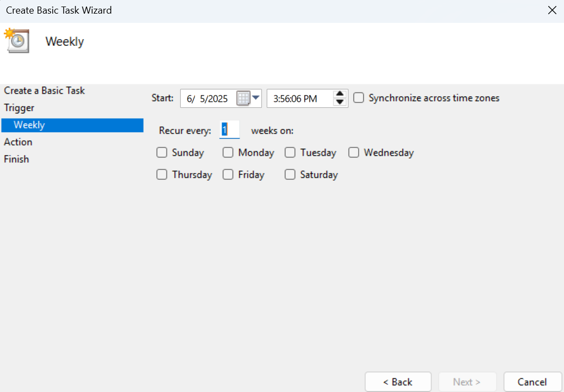Viewport: 564px width, 392px height.
Task: Check the Monday checkbox
Action: click(x=228, y=153)
